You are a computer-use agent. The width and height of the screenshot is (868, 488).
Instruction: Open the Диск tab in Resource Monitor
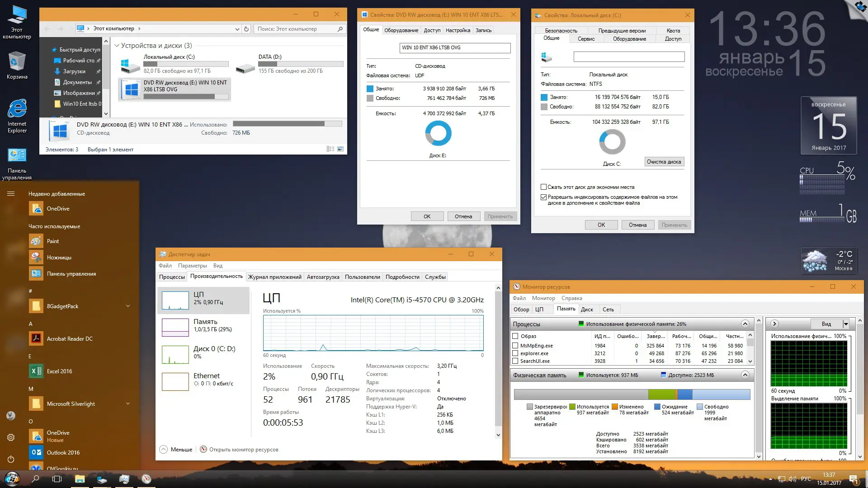[x=587, y=310]
